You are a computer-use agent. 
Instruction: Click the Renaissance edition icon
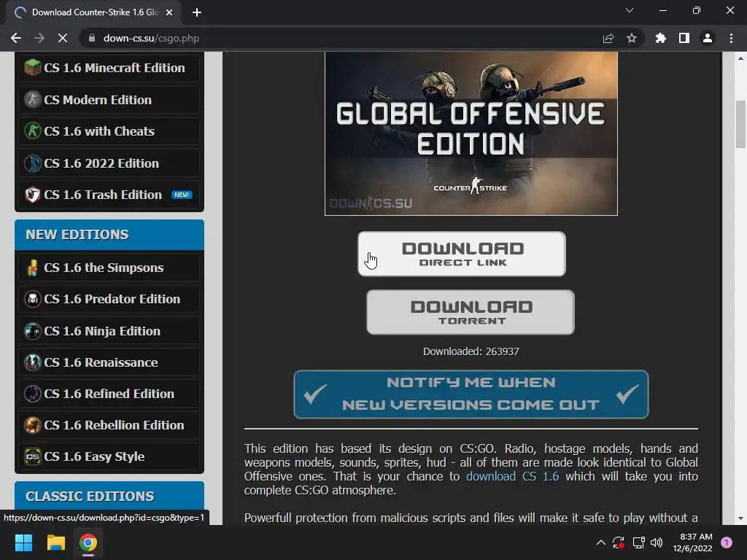32,362
